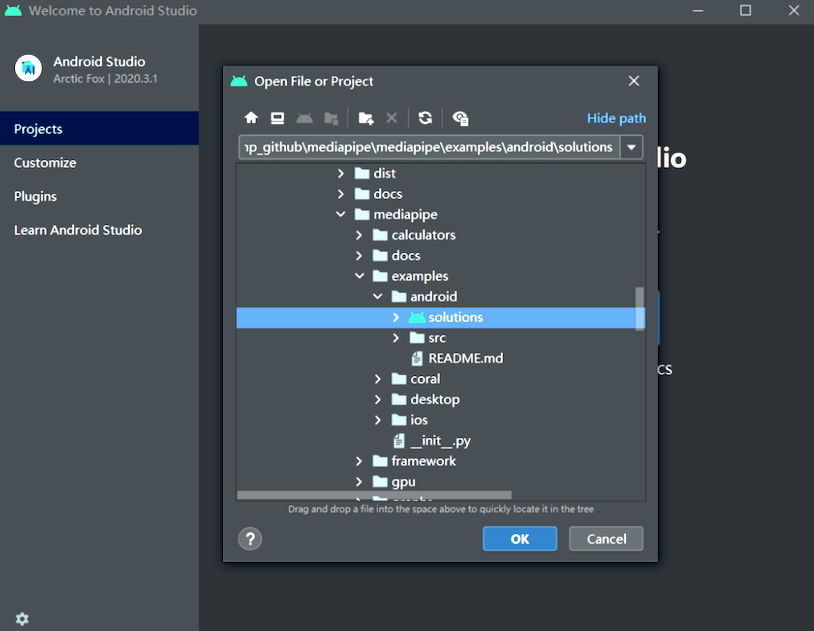This screenshot has width=814, height=631.
Task: Select the README.md file
Action: [x=466, y=358]
